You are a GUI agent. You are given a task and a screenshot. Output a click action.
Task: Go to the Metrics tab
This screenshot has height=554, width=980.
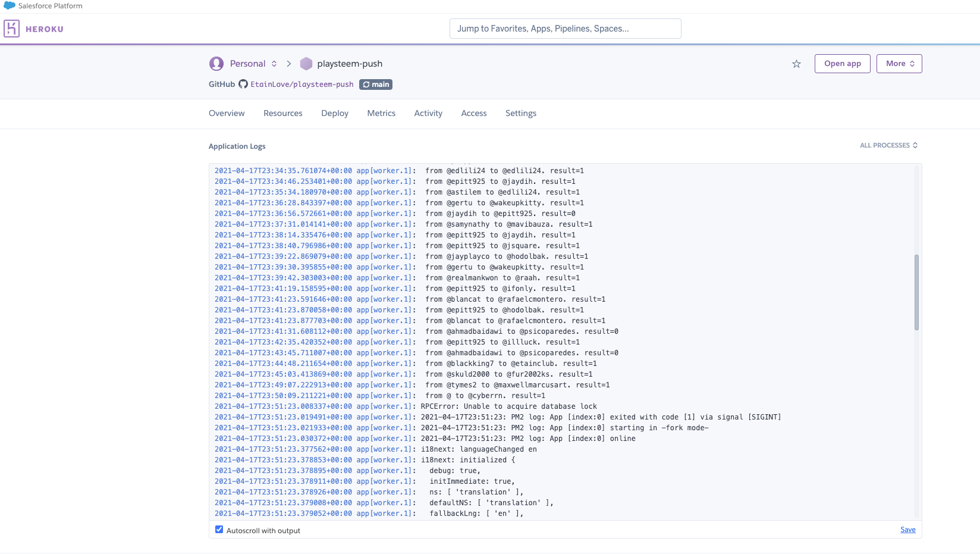click(x=381, y=113)
